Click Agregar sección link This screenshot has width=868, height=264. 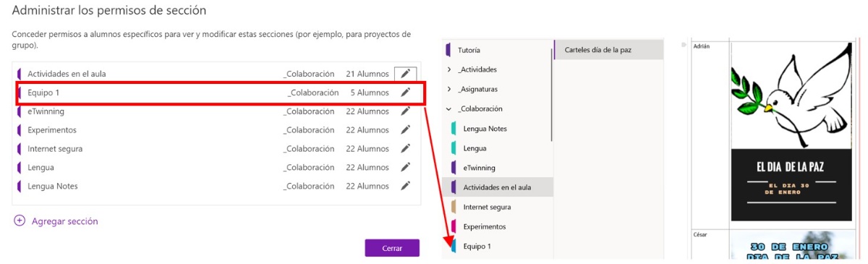(x=64, y=221)
